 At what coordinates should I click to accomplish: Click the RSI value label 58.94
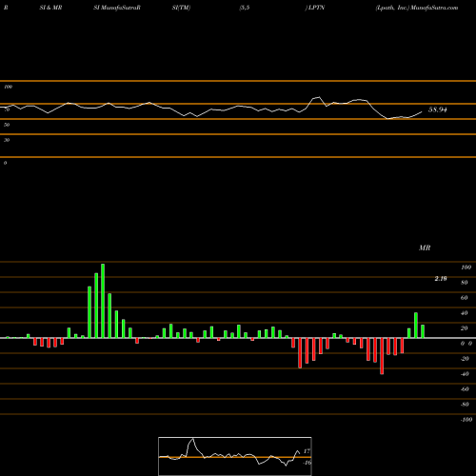click(438, 109)
